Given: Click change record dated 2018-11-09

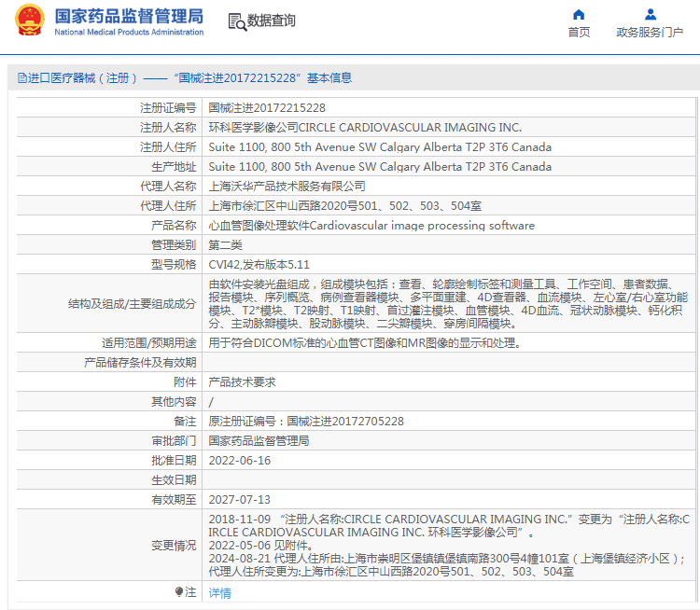Looking at the screenshot, I should point(449,526).
